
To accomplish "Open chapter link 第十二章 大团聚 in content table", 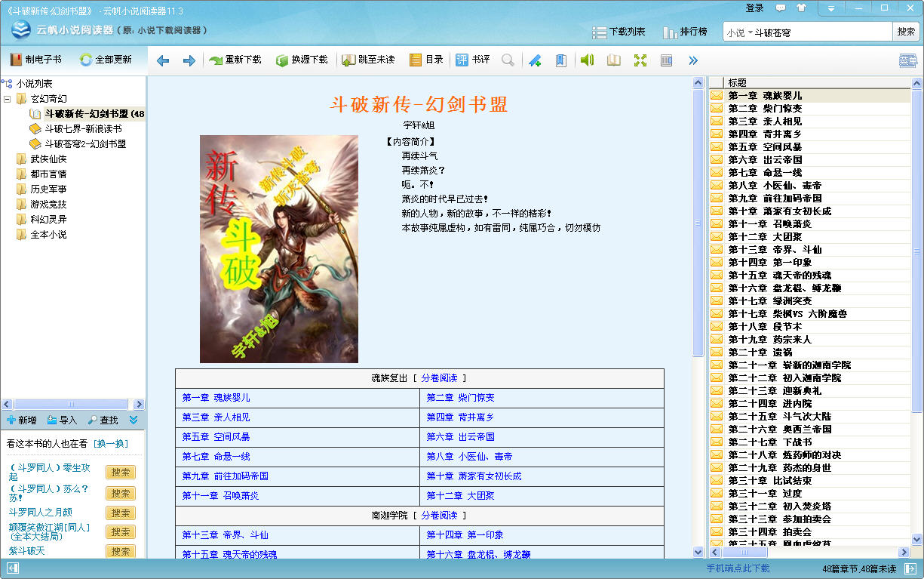I will point(461,496).
